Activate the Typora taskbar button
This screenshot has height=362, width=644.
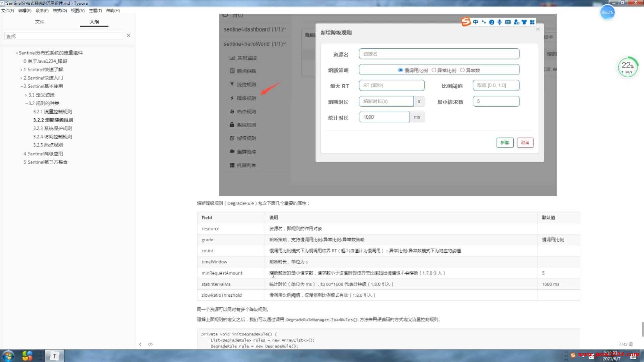click(54, 356)
